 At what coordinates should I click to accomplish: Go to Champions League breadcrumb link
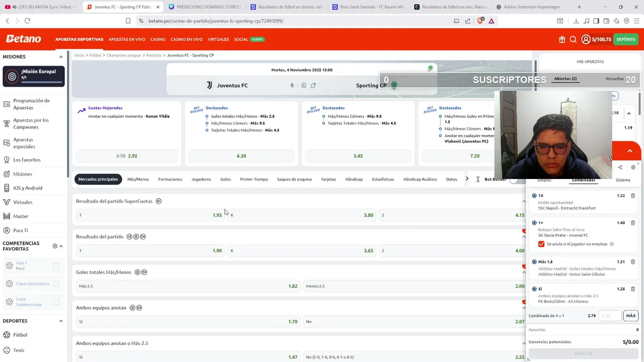[124, 55]
